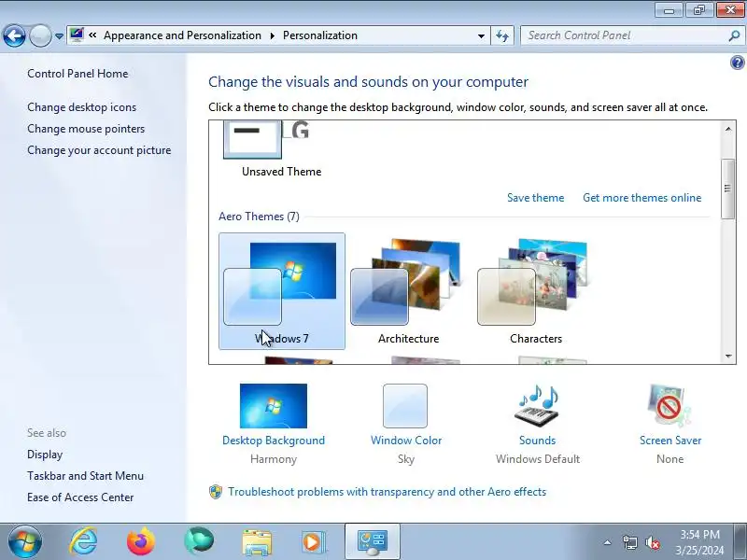Open the recent pages dropdown arrow
747x560 pixels.
pyautogui.click(x=59, y=36)
